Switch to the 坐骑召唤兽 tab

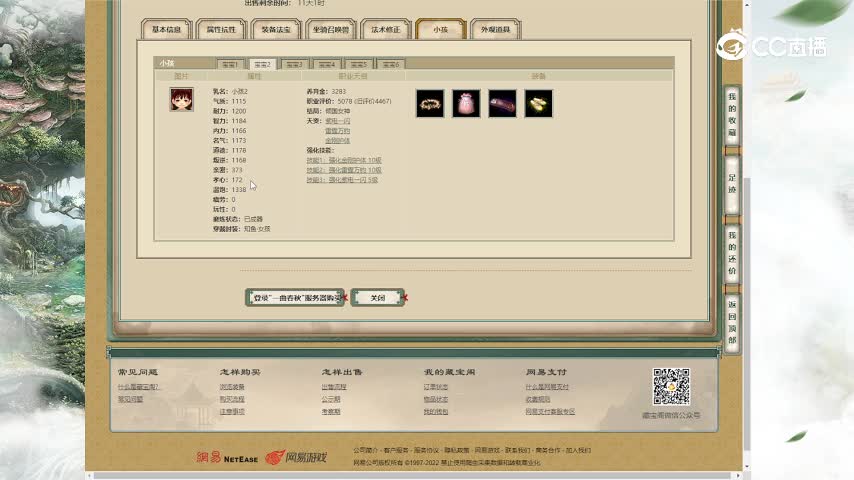pyautogui.click(x=331, y=29)
